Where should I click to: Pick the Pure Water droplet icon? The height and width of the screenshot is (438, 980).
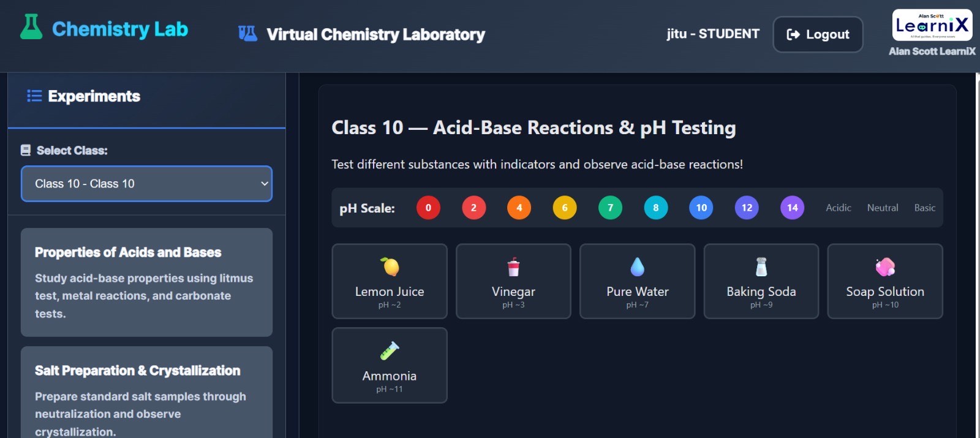coord(637,267)
